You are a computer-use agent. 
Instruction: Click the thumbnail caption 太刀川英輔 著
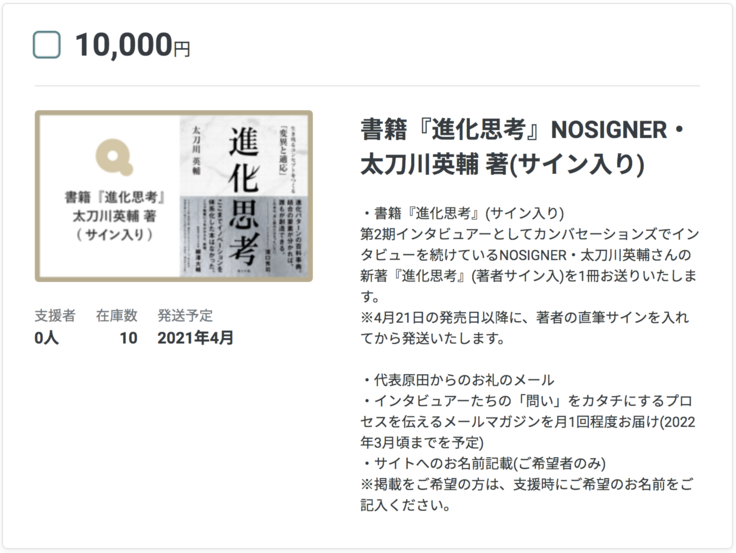click(x=112, y=215)
